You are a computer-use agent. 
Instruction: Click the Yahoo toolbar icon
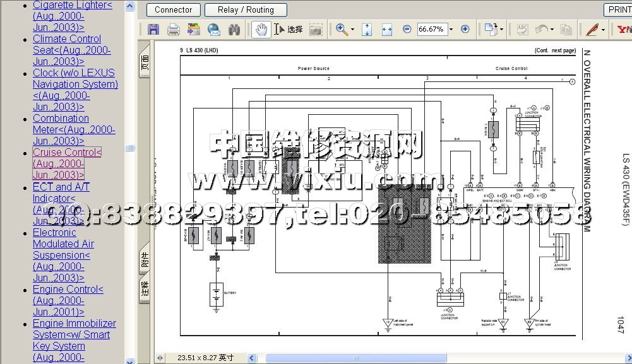[624, 30]
